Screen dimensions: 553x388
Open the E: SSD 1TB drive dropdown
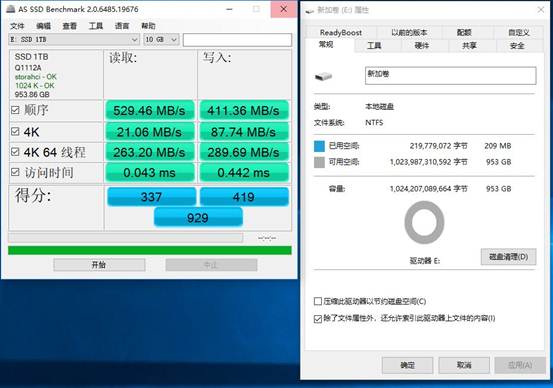point(74,40)
